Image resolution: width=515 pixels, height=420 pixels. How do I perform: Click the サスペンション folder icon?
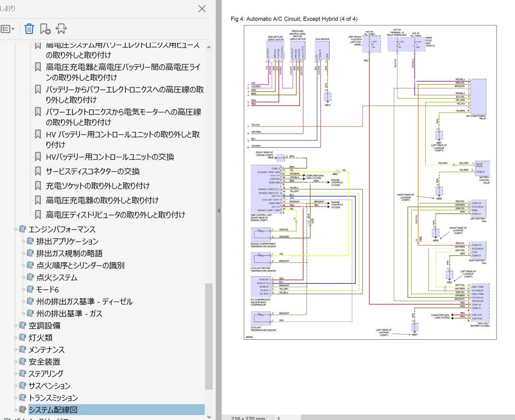[x=22, y=386]
